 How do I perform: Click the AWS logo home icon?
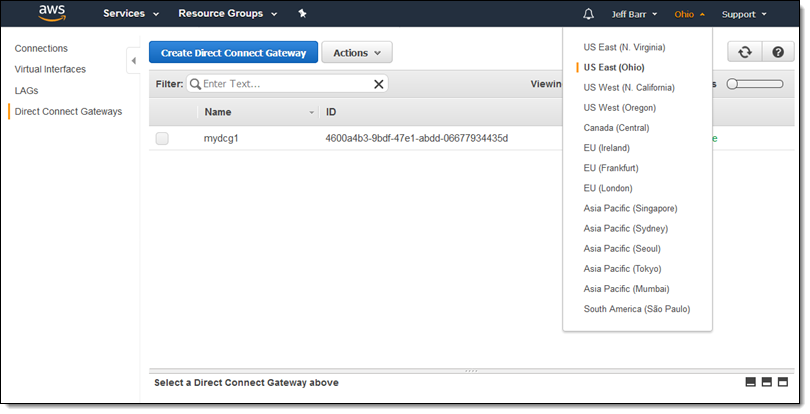coord(51,14)
